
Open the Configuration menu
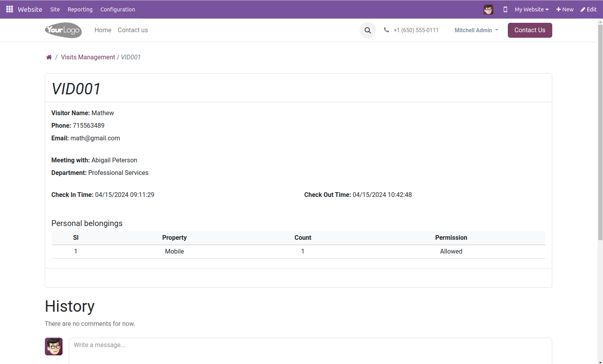coord(118,9)
